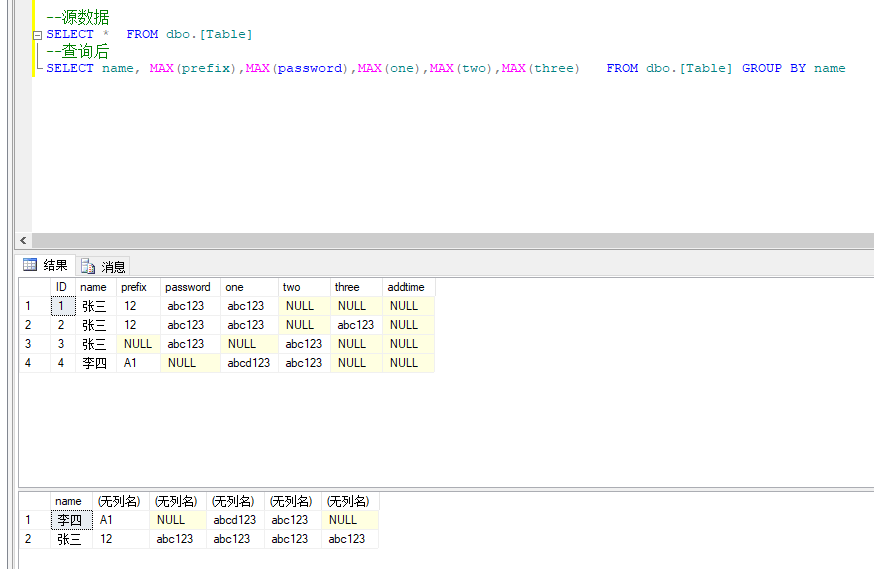Click ID cell with value 2
Viewport: 874px width, 569px height.
tap(63, 325)
